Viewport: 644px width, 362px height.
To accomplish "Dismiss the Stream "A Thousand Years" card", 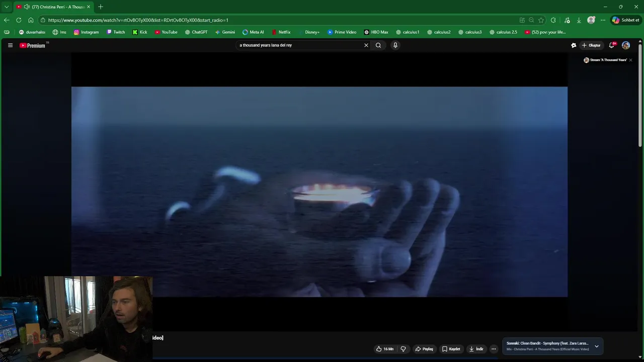I will pyautogui.click(x=630, y=60).
